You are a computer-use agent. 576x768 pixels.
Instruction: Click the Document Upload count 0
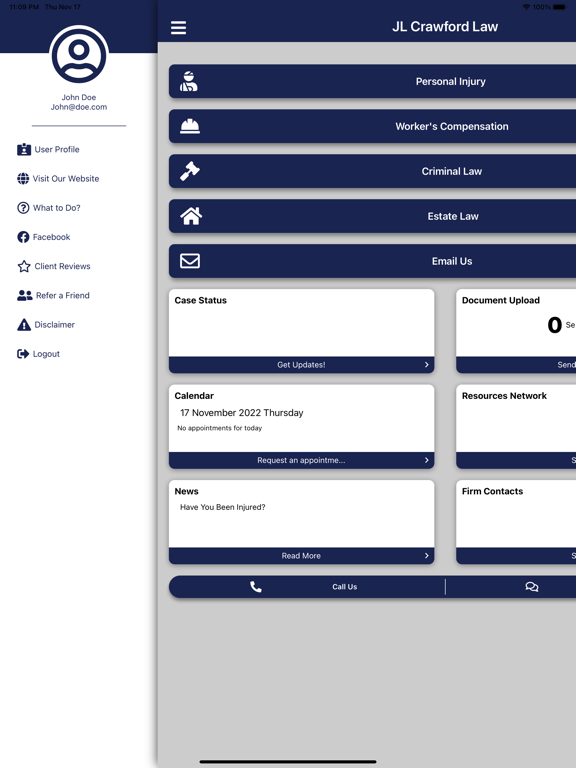(554, 325)
